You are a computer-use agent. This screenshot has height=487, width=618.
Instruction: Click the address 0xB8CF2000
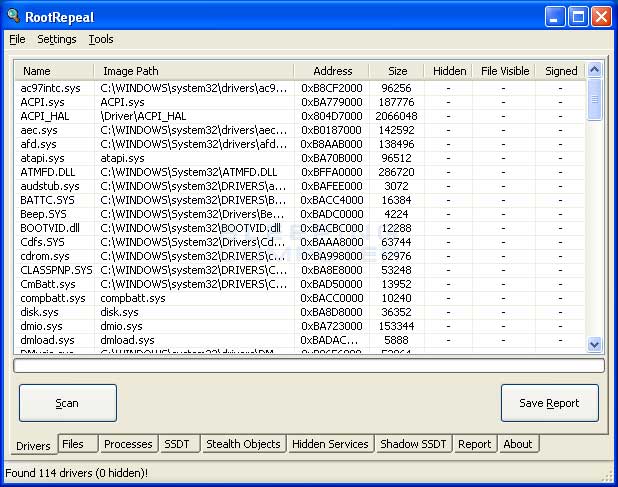pos(331,88)
